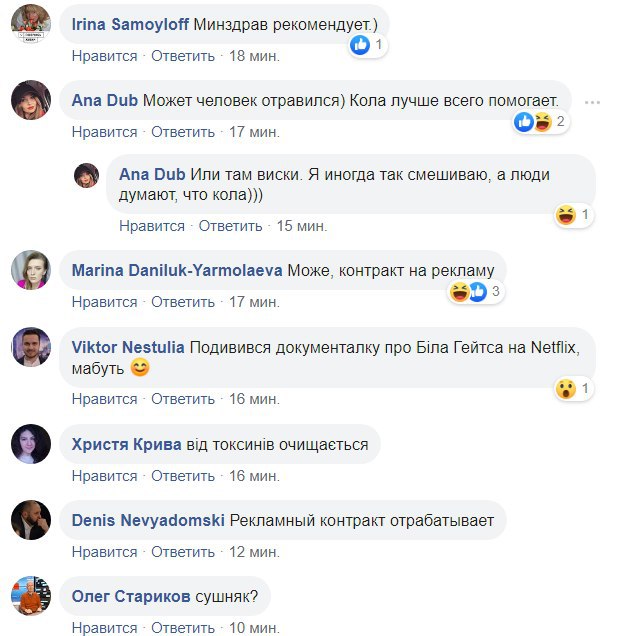Reply to Denis Nevyadomski's comment
Viewport: 632px width, 636px height.
[x=183, y=552]
